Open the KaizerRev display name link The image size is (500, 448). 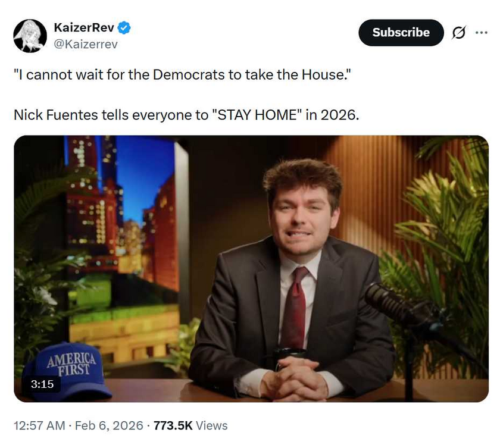[84, 28]
